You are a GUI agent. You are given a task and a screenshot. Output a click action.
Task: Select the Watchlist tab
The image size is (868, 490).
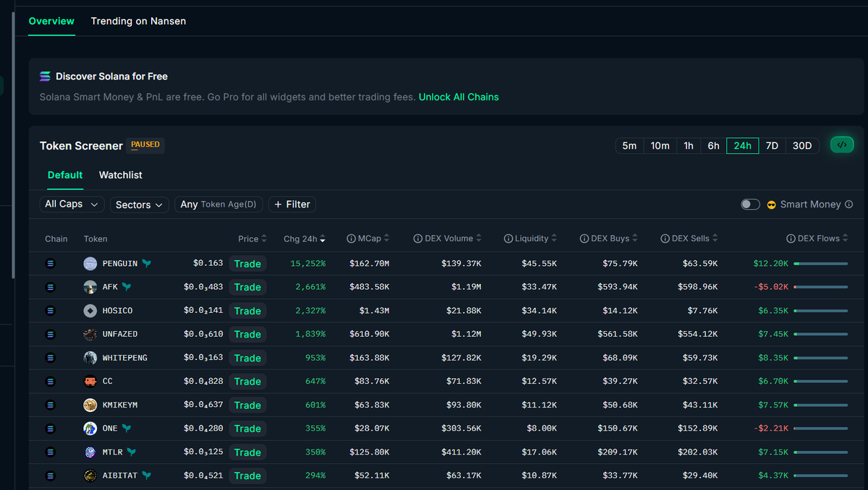point(120,175)
